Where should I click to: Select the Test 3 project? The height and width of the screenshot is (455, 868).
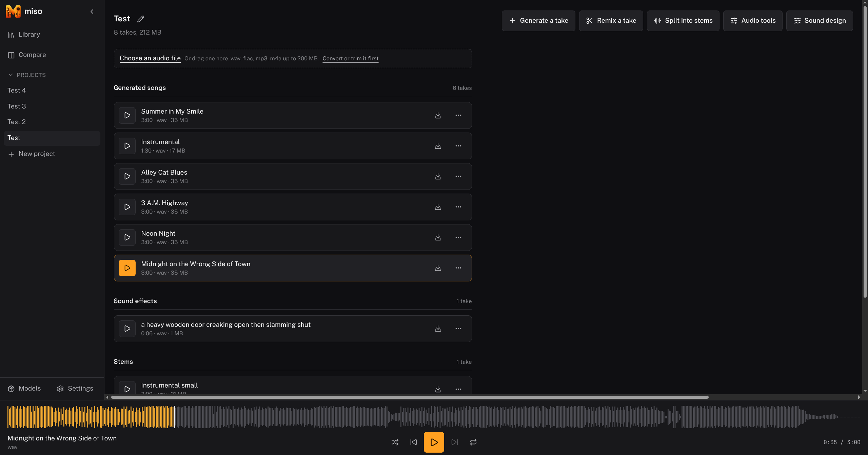pyautogui.click(x=52, y=106)
